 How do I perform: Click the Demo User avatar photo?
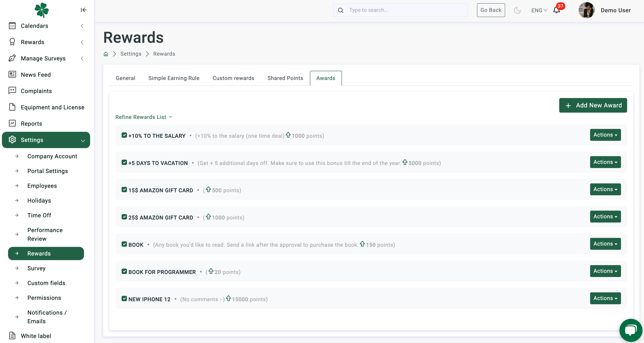point(586,10)
